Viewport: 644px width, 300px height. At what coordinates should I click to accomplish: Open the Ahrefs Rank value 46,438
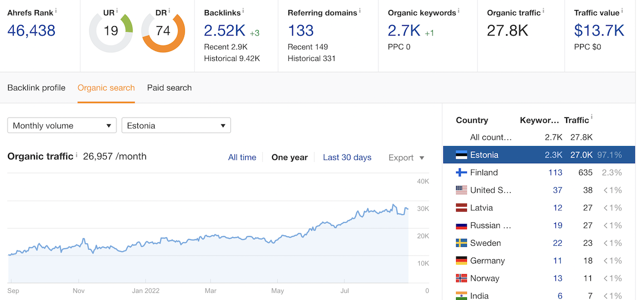coord(31,31)
